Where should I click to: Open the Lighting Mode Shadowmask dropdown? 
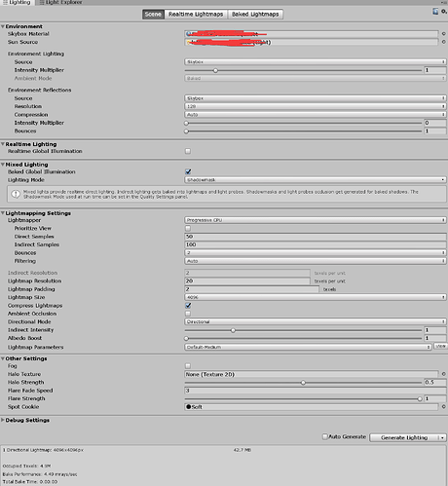pyautogui.click(x=316, y=180)
